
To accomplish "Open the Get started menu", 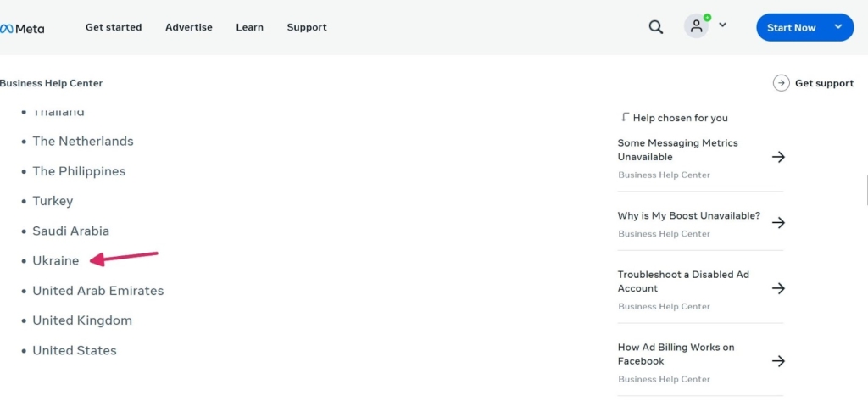I will click(x=114, y=27).
